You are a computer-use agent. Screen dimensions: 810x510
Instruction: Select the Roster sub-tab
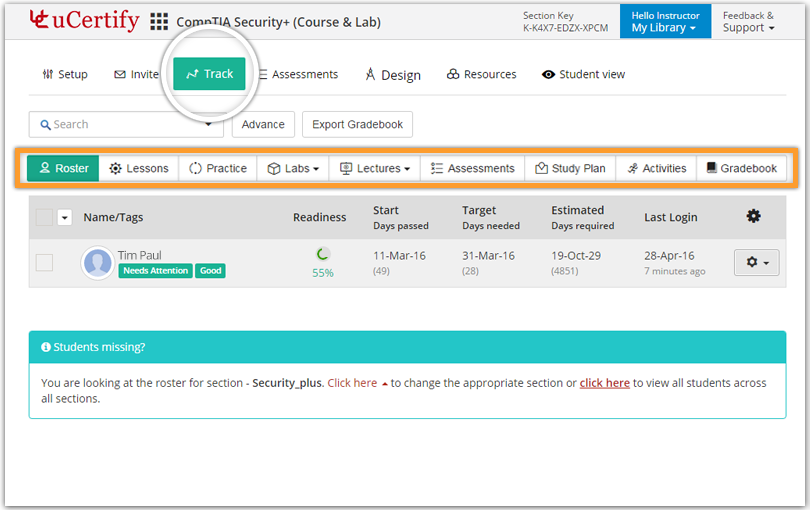point(63,168)
